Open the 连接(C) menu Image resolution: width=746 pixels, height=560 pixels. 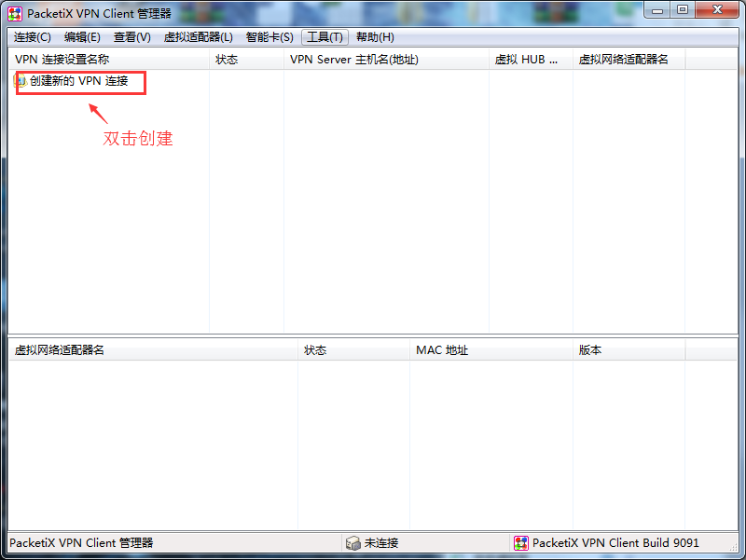33,37
